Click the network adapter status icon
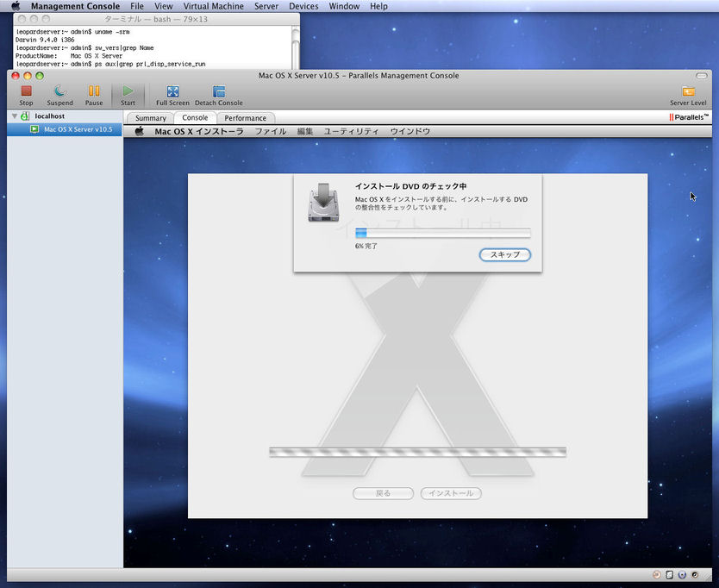Screen dimensions: 719x588 (682, 575)
